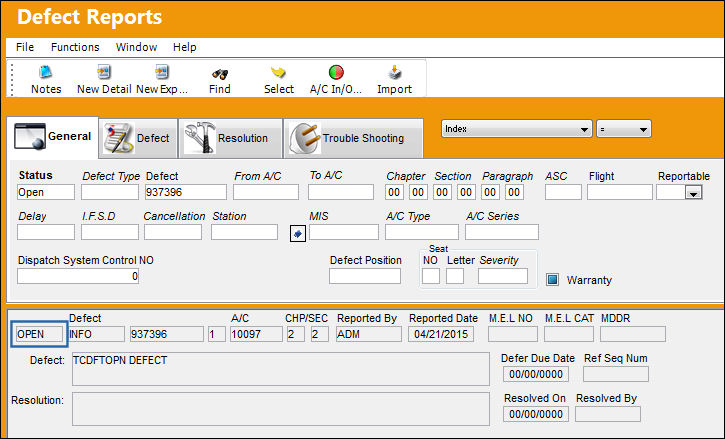Click the MIS input field
Viewport: 725px width, 439px height.
point(344,232)
